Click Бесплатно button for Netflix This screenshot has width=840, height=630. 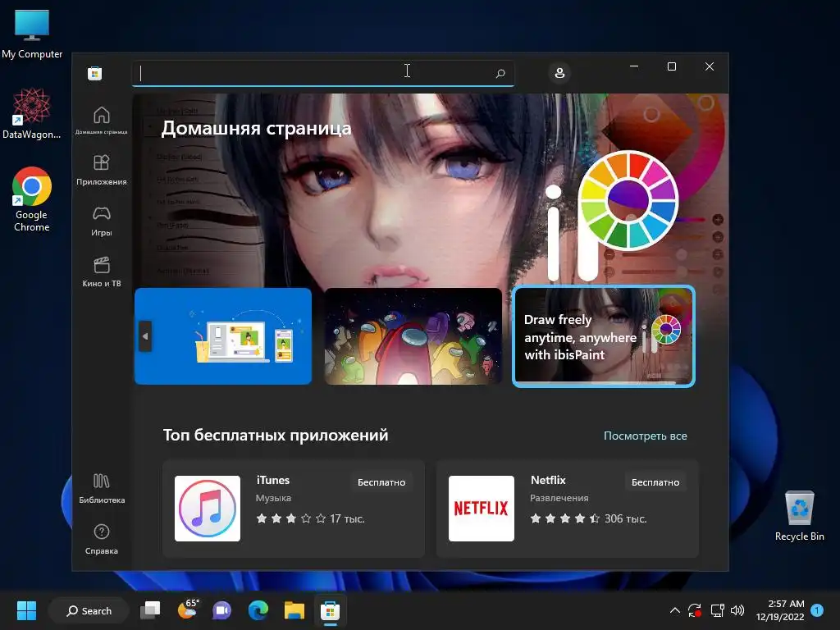pyautogui.click(x=655, y=482)
